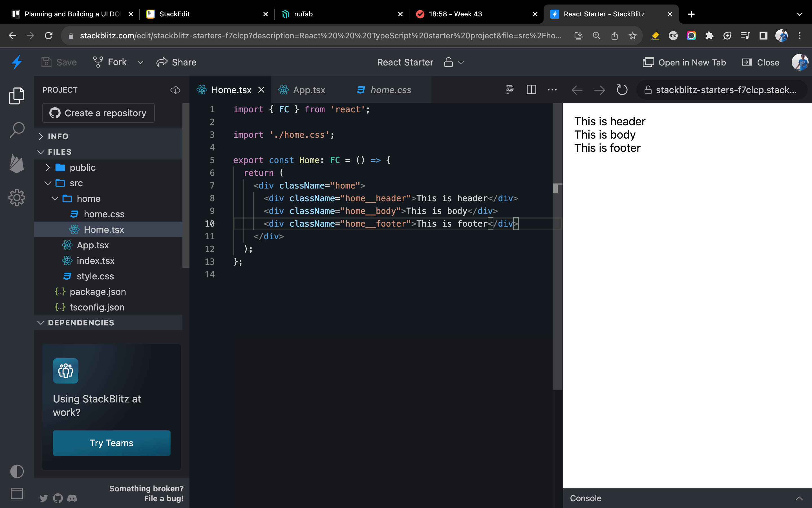
Task: Reload the browser page
Action: point(49,36)
